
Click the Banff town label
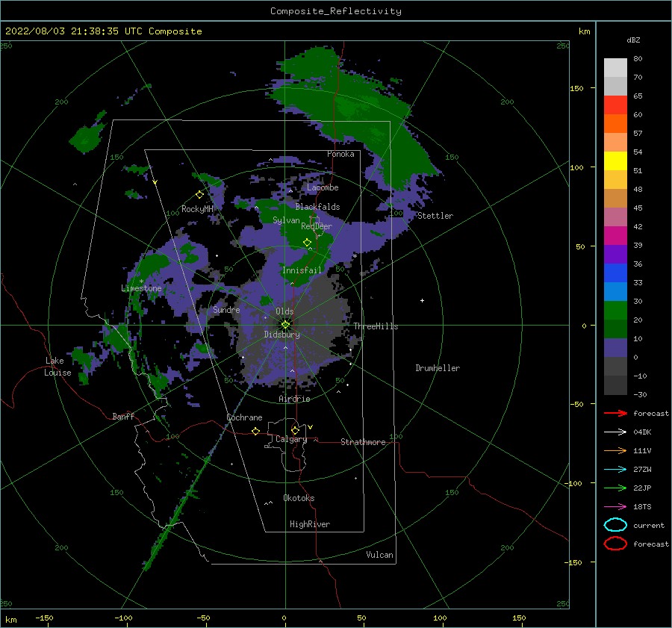pyautogui.click(x=123, y=416)
